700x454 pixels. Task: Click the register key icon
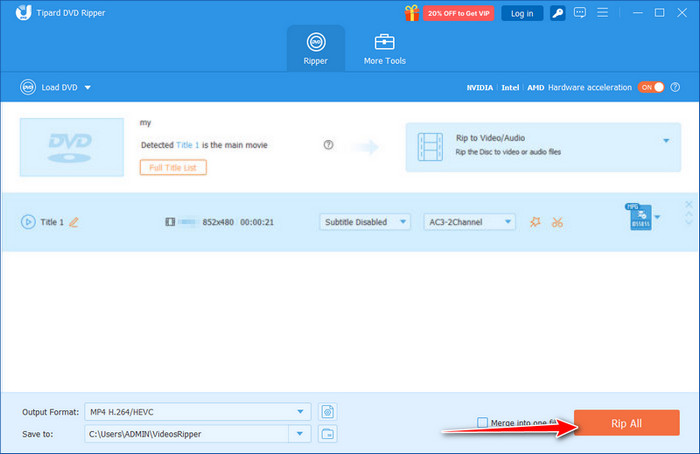[558, 13]
